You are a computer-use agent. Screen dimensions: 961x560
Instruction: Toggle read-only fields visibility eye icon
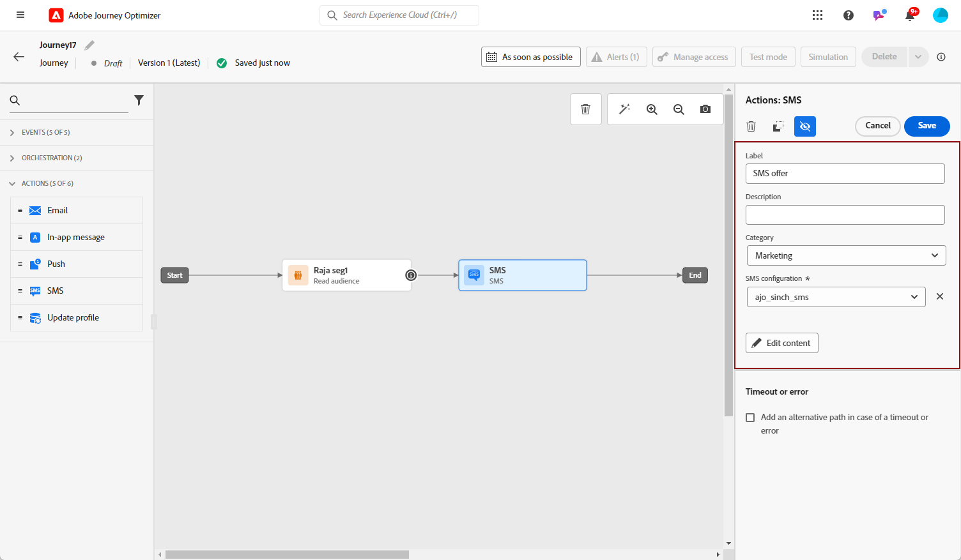pos(805,126)
